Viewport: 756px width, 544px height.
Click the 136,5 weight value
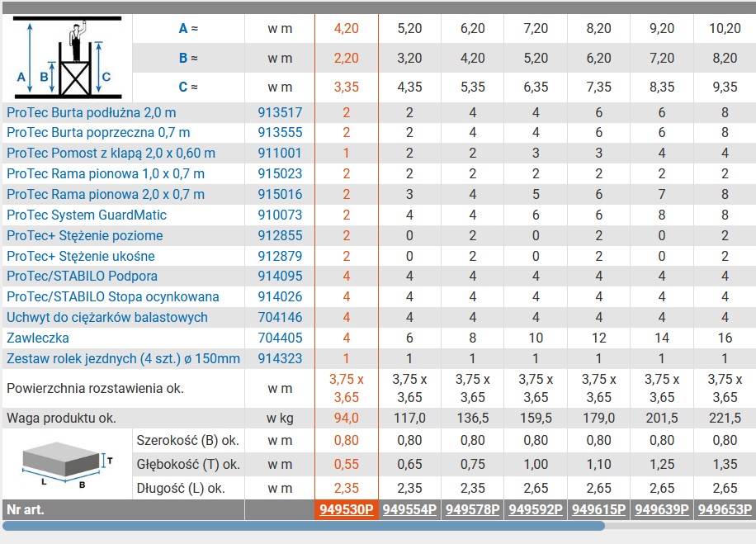pyautogui.click(x=472, y=419)
